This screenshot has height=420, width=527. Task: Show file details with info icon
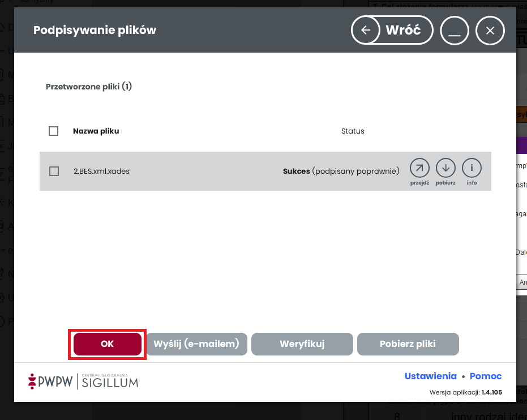tap(472, 168)
